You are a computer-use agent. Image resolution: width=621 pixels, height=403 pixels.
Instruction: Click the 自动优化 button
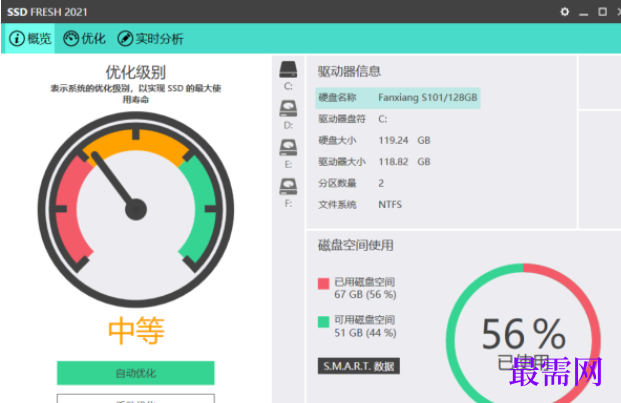pyautogui.click(x=135, y=373)
